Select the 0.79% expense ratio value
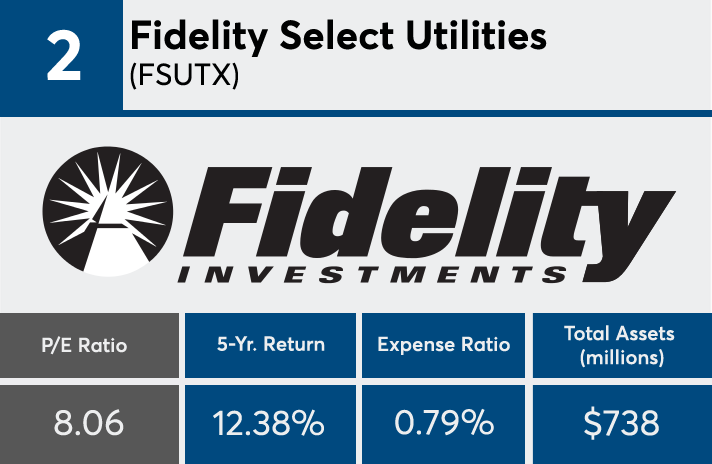This screenshot has height=464, width=712. [444, 423]
